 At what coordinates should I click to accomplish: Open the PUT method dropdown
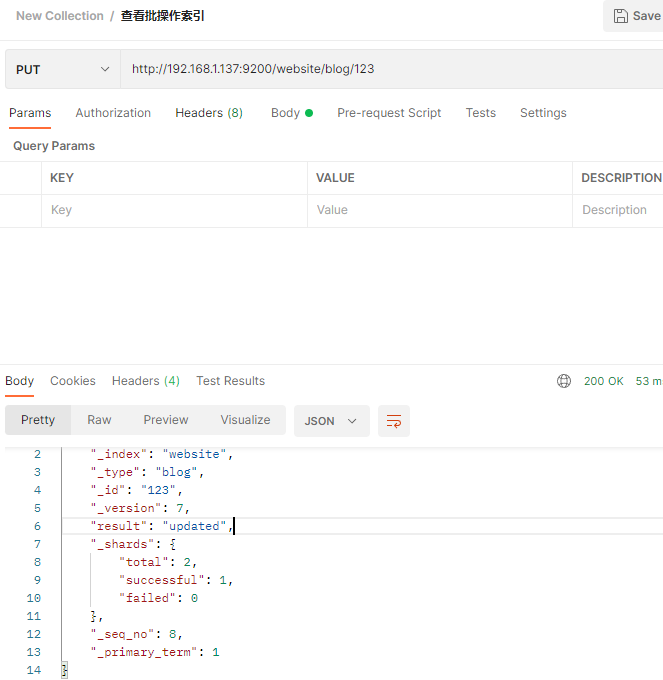pos(63,69)
